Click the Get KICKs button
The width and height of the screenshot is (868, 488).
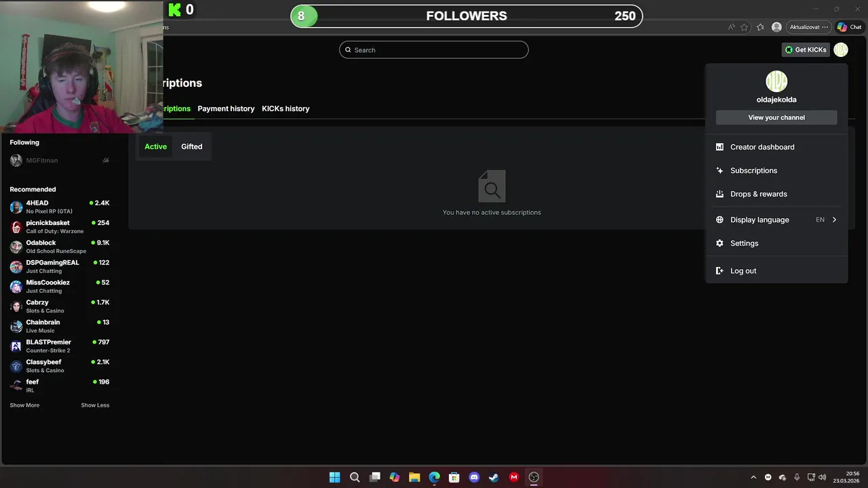(x=806, y=49)
